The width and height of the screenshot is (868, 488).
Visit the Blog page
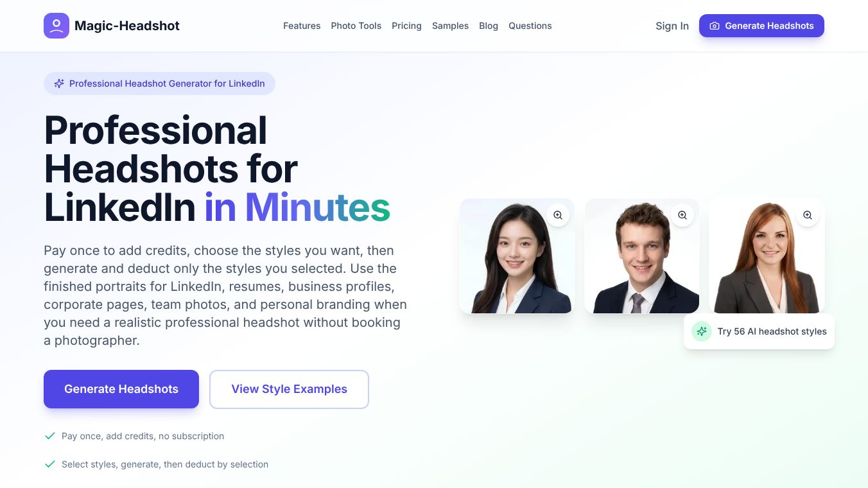click(489, 26)
